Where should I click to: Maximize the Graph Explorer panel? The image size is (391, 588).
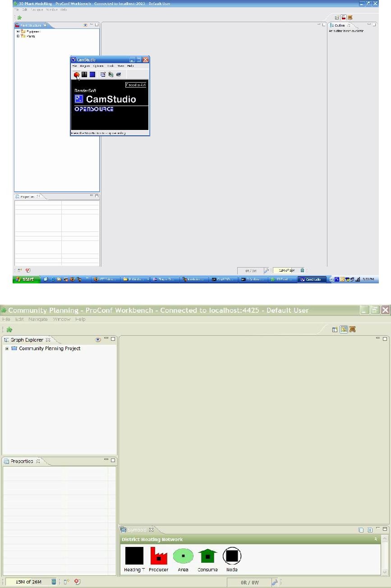[x=113, y=339]
